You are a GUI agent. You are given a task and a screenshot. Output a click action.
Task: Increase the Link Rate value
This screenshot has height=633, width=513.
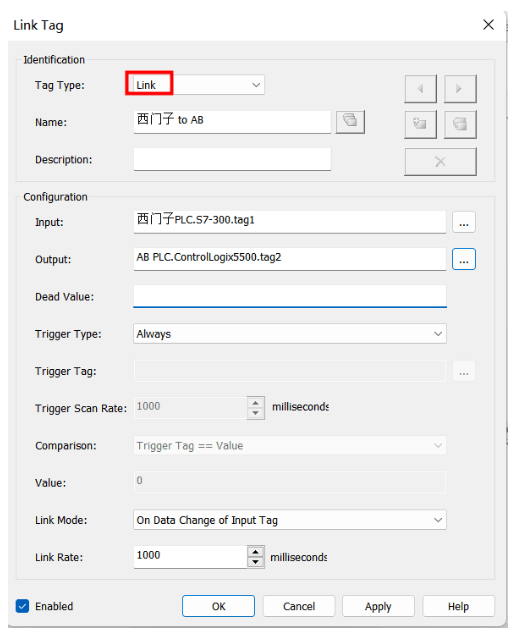click(255, 552)
